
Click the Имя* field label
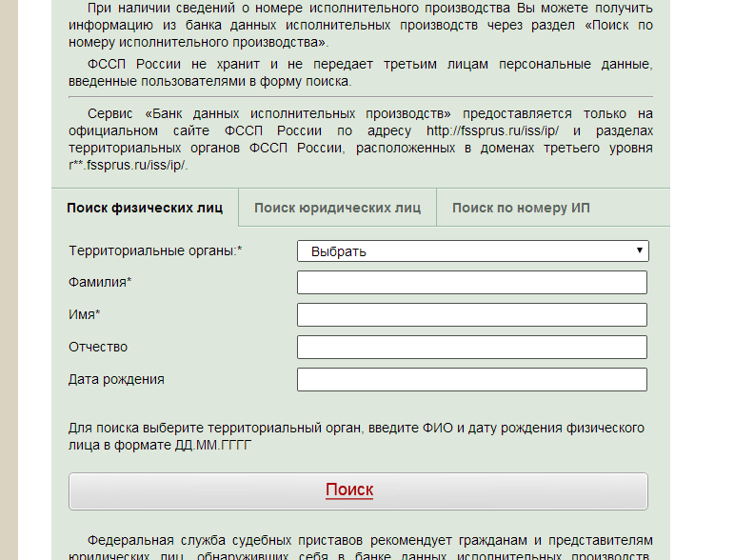pyautogui.click(x=84, y=314)
